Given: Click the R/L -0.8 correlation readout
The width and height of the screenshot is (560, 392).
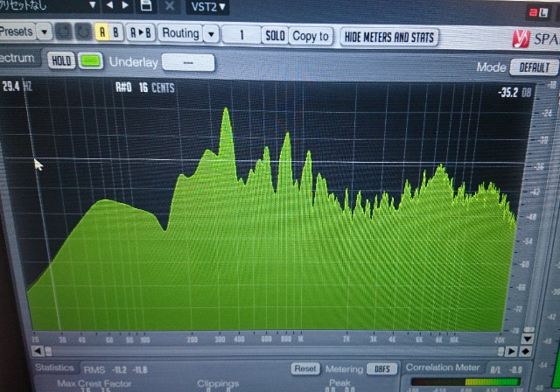Looking at the screenshot, I should pos(506,370).
